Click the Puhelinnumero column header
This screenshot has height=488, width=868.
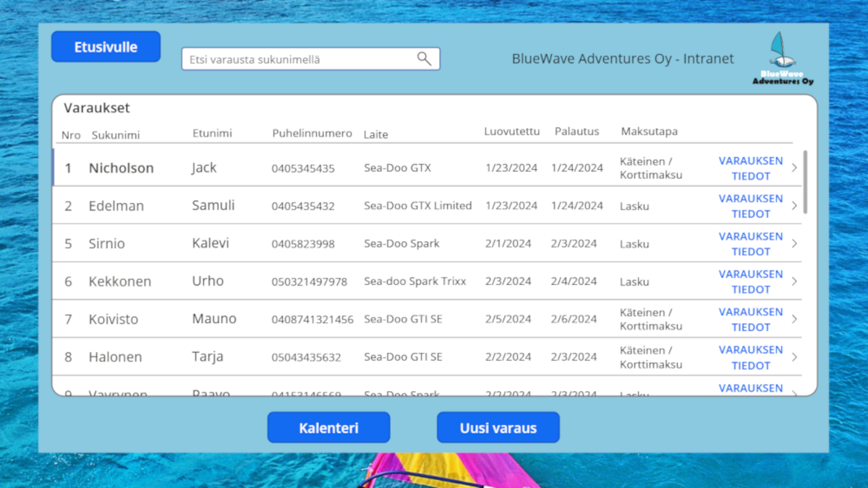pyautogui.click(x=312, y=133)
